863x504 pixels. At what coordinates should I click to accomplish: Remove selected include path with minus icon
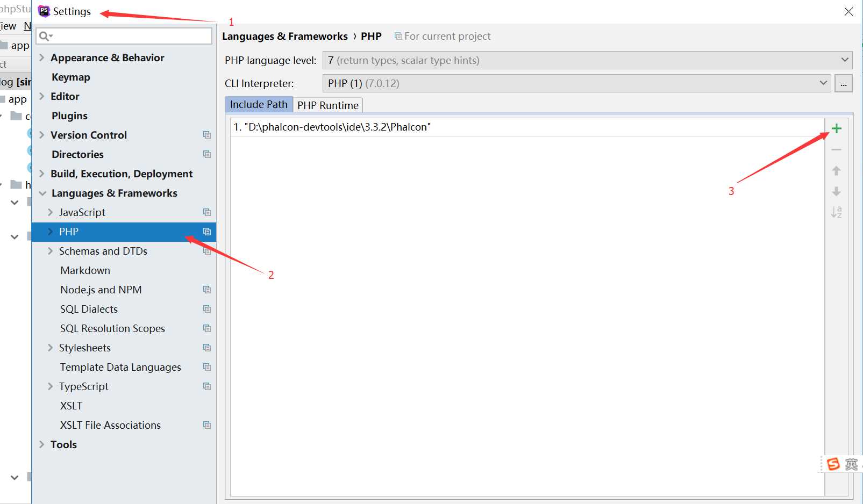click(x=836, y=150)
